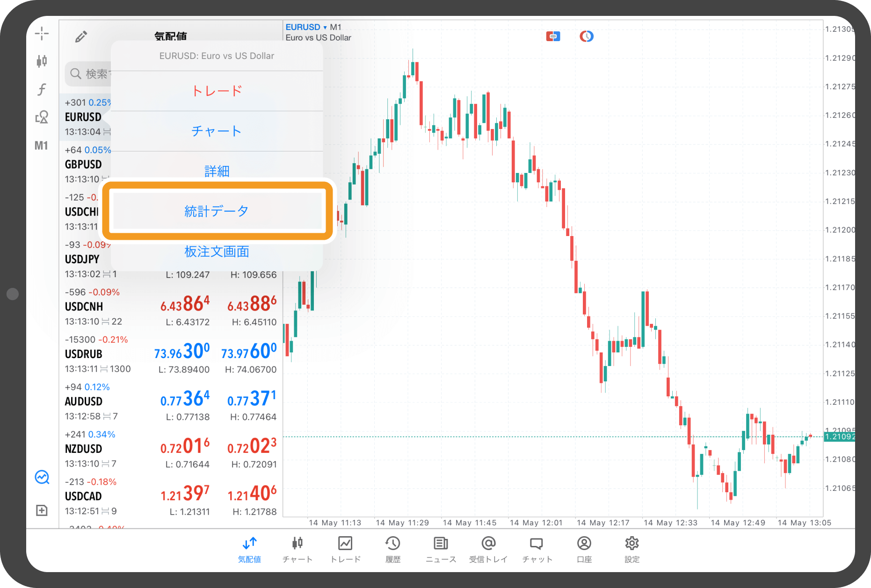
Task: Open drawing objects shapes icon
Action: click(x=42, y=117)
